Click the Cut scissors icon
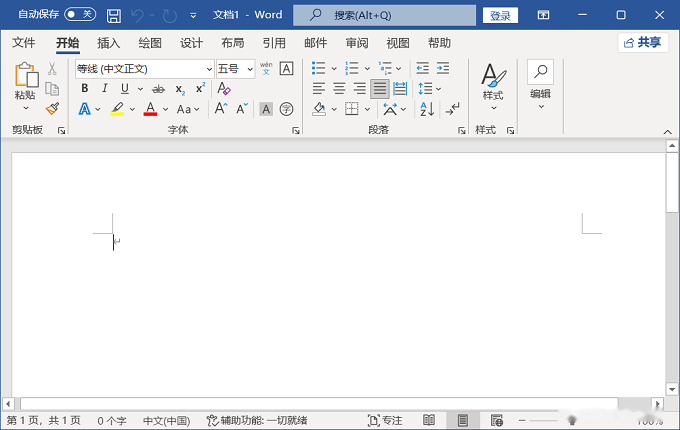The height and width of the screenshot is (430, 680). coord(52,68)
